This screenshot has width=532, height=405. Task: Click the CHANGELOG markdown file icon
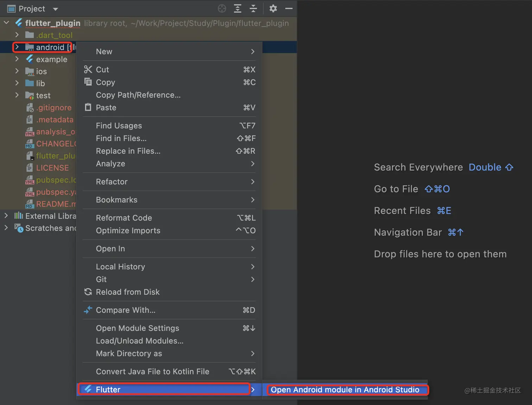coord(30,144)
